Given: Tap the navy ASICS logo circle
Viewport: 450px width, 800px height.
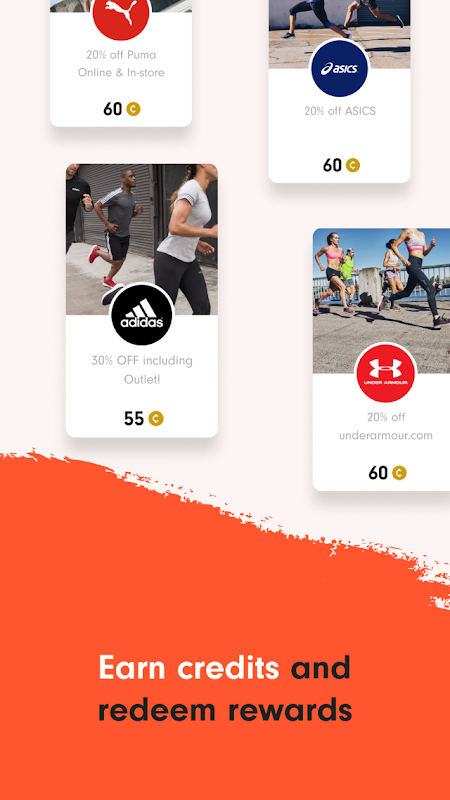Looking at the screenshot, I should click(x=339, y=68).
